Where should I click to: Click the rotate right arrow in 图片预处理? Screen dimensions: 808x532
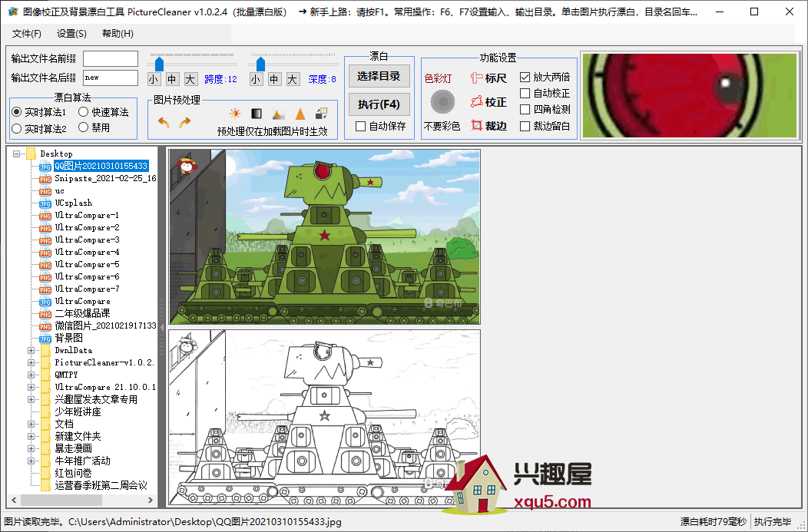coord(185,123)
